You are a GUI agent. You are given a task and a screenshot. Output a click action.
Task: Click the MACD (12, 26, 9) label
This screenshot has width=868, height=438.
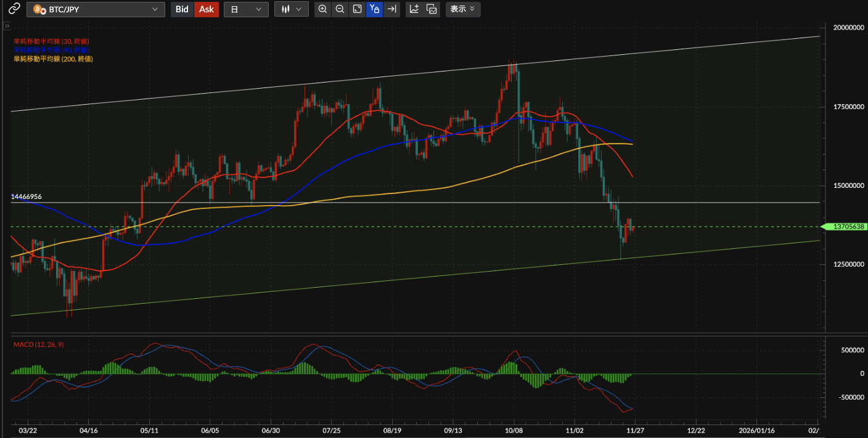(x=38, y=344)
